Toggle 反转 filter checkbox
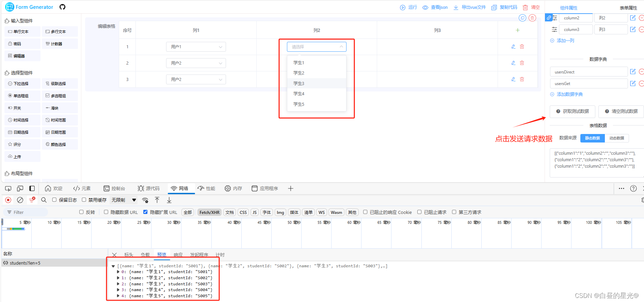Image resolution: width=644 pixels, height=302 pixels. [x=81, y=212]
